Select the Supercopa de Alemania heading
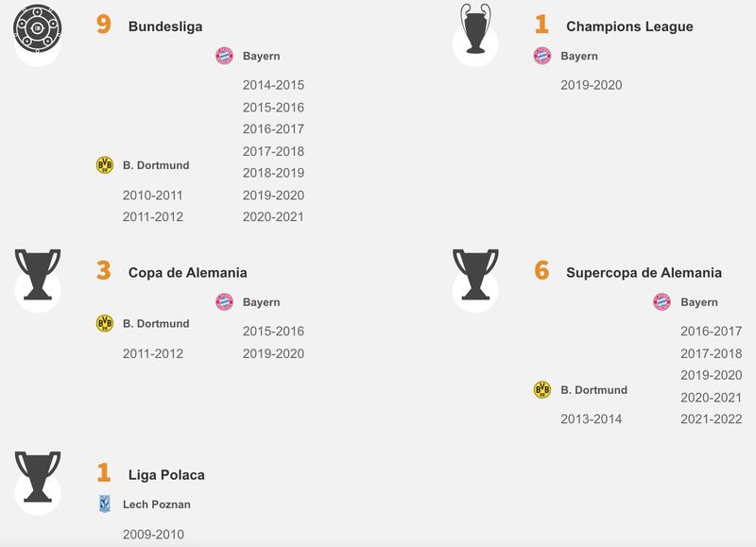This screenshot has height=547, width=756. point(644,272)
